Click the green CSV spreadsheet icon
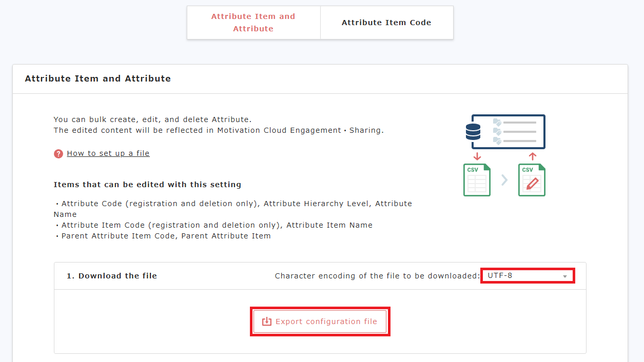 click(x=477, y=179)
